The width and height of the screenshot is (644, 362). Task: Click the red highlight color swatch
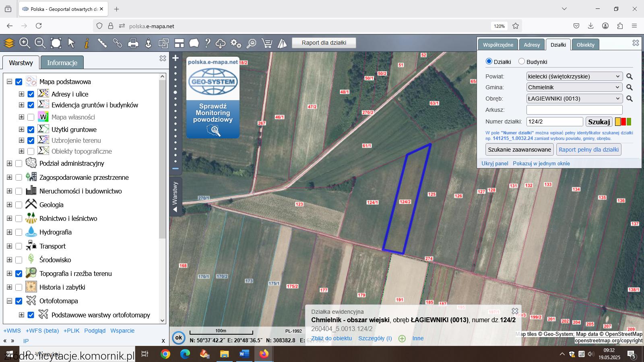pyautogui.click(x=623, y=122)
